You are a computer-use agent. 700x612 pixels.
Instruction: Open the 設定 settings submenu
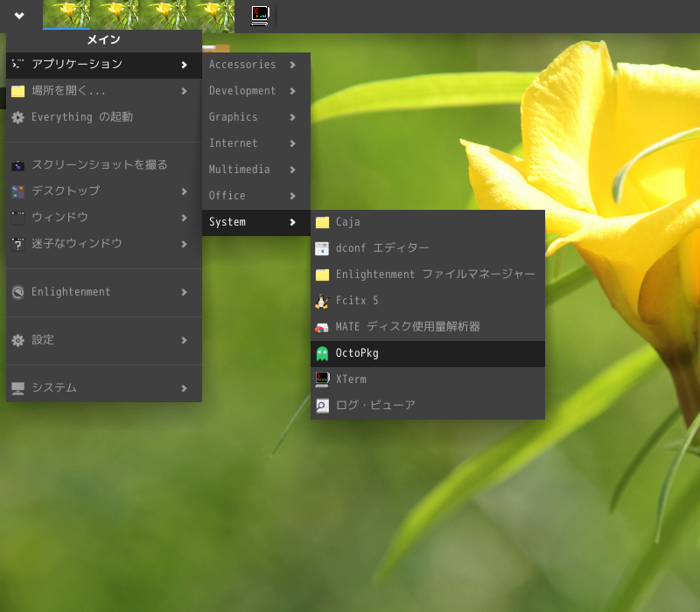pos(43,340)
